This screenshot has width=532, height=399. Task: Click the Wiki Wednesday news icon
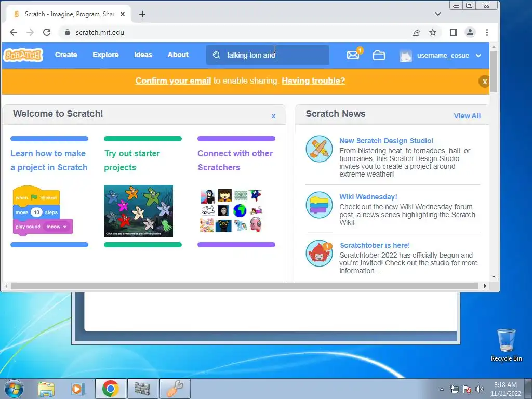point(319,205)
